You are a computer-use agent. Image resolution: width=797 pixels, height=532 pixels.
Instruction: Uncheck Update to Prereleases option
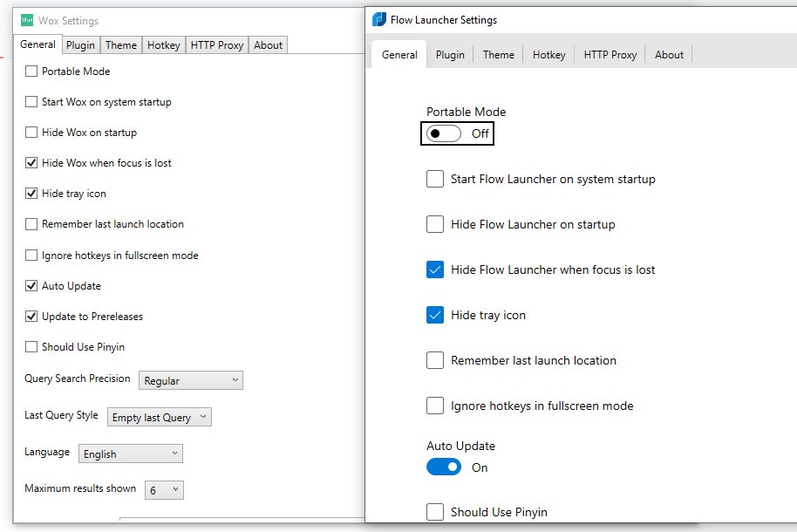(31, 317)
